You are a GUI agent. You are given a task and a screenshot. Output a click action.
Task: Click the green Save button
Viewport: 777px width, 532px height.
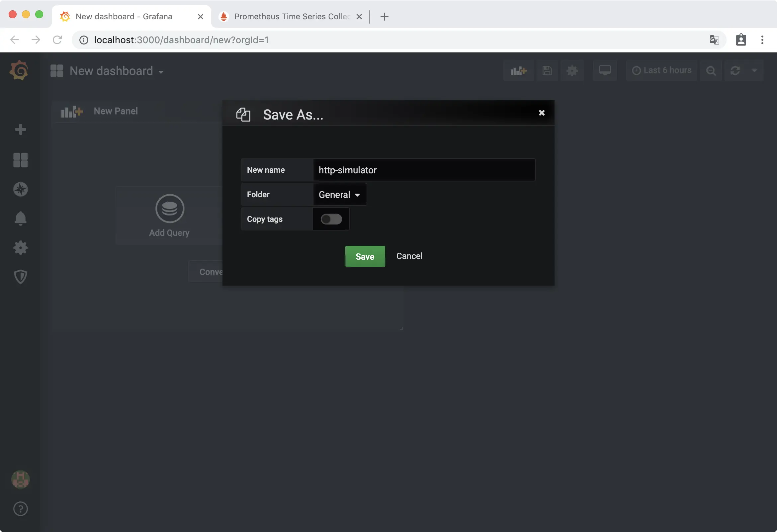tap(365, 256)
